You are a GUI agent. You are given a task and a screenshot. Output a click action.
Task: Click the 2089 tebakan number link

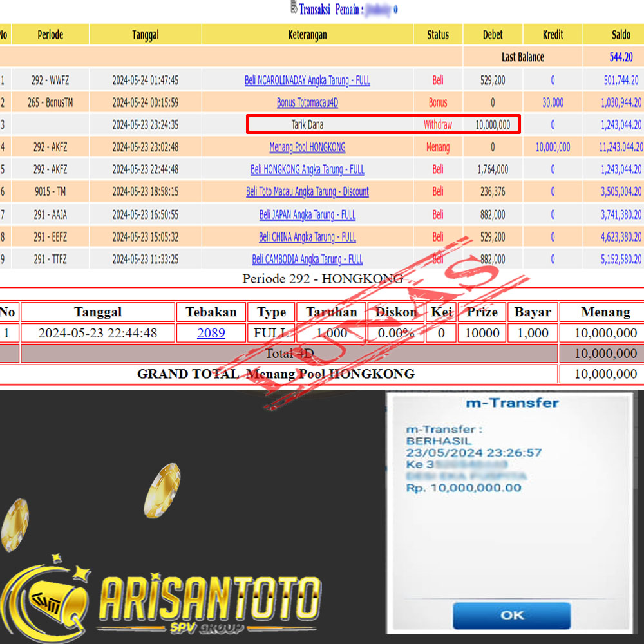click(211, 333)
